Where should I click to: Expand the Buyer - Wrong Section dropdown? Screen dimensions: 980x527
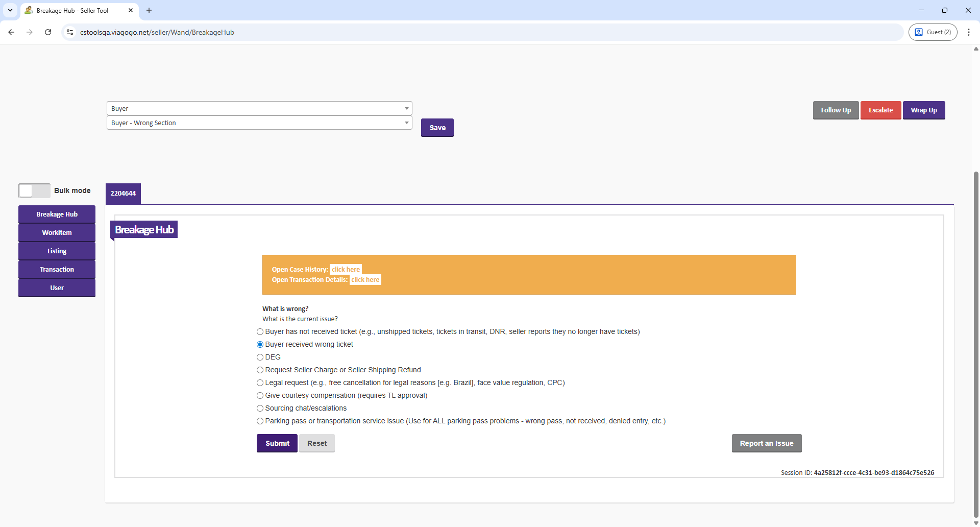pyautogui.click(x=259, y=123)
